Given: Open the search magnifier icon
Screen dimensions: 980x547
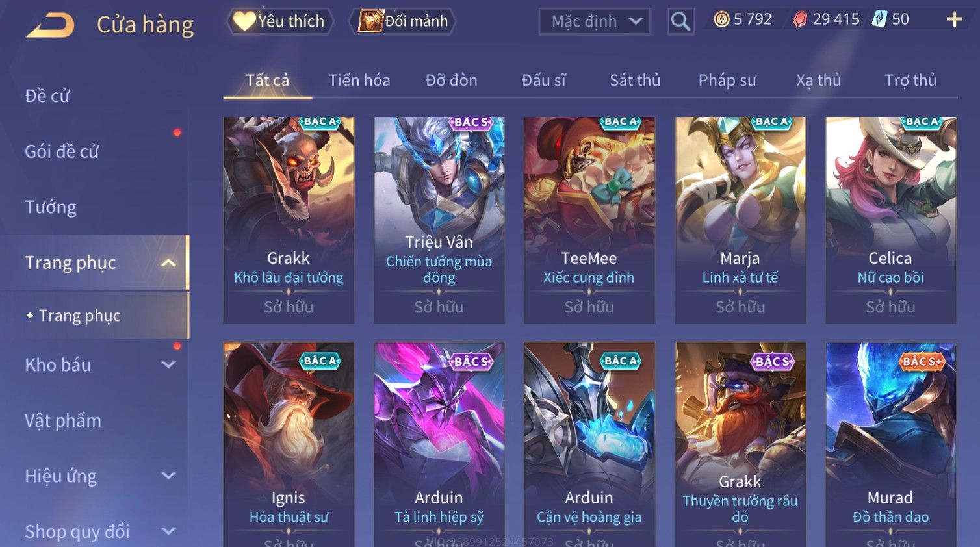Looking at the screenshot, I should tap(680, 21).
